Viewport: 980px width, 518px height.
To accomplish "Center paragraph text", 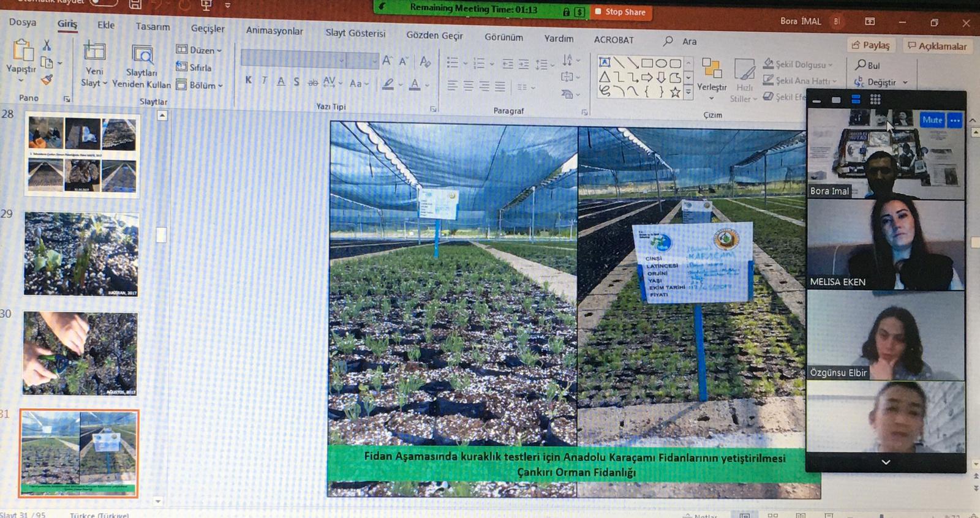I will 469,86.
